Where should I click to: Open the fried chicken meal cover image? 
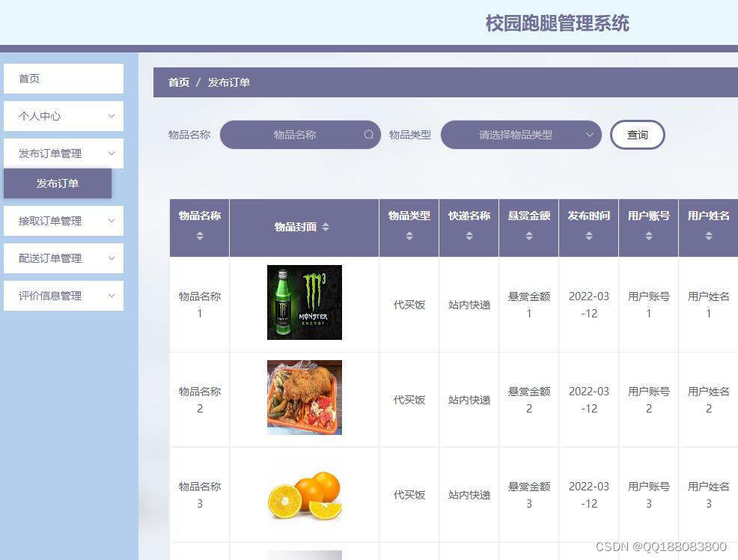coord(305,398)
